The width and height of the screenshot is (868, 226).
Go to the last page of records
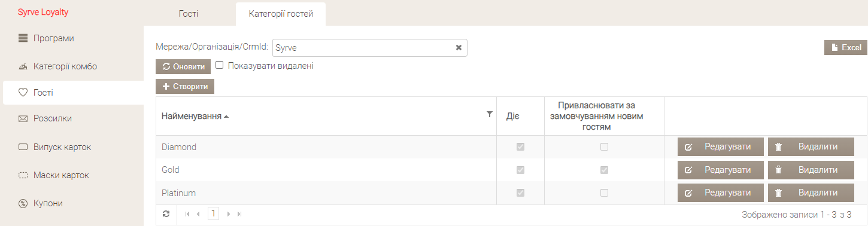pos(239,213)
